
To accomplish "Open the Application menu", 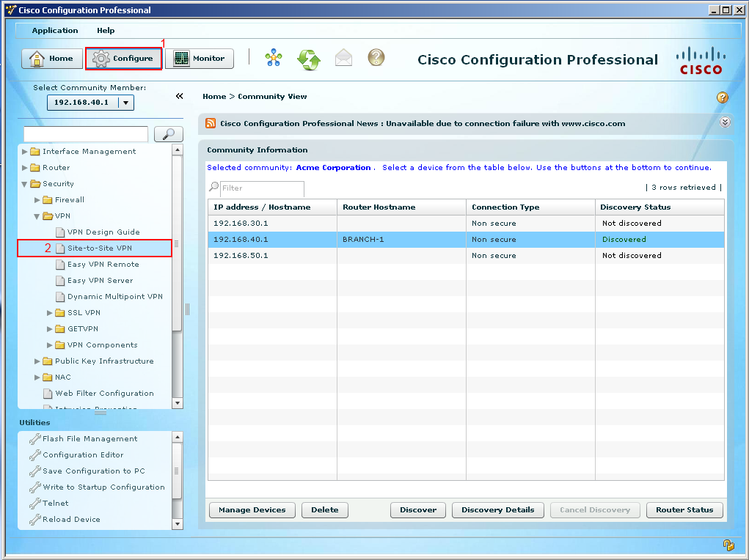I will [55, 31].
